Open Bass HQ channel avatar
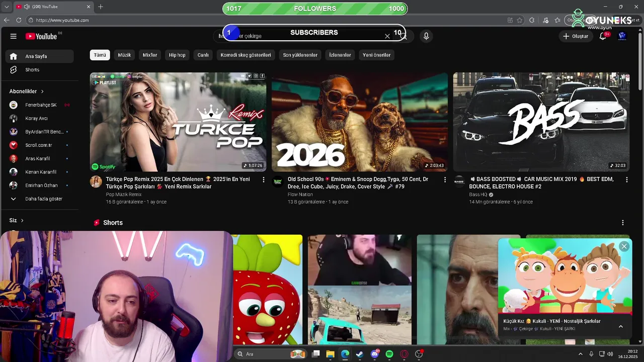Image resolution: width=644 pixels, height=362 pixels. tap(459, 182)
